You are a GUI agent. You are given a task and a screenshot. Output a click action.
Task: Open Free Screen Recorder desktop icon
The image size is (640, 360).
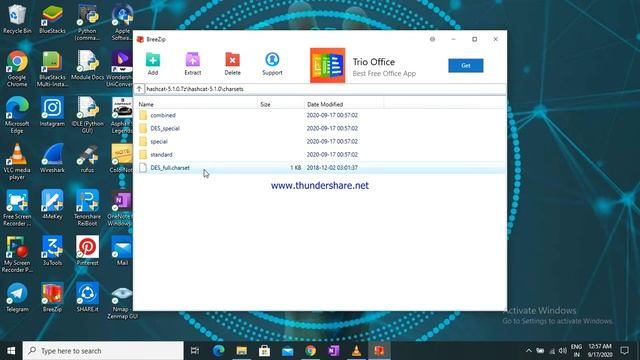tap(17, 208)
